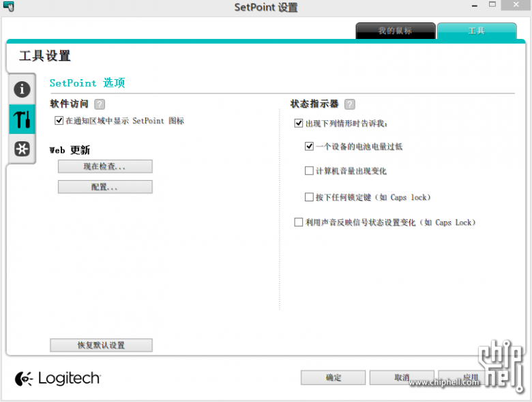This screenshot has width=532, height=402.
Task: Confirm with 确定 button
Action: [333, 377]
